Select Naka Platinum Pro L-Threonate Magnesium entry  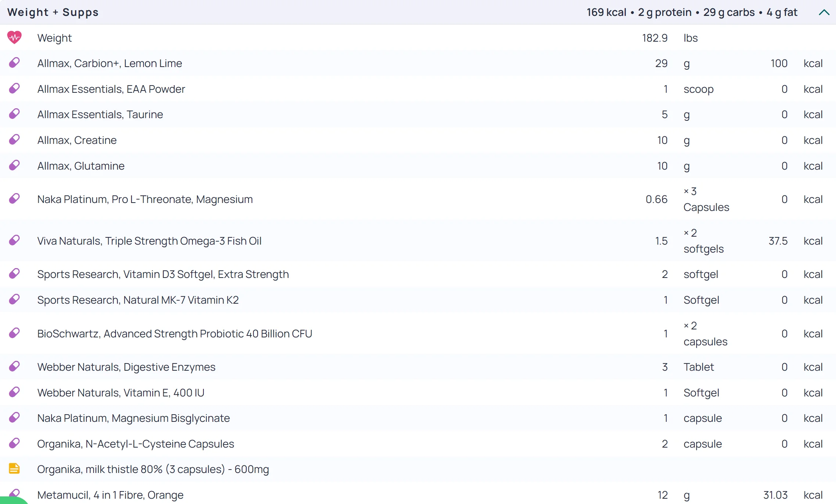[145, 199]
